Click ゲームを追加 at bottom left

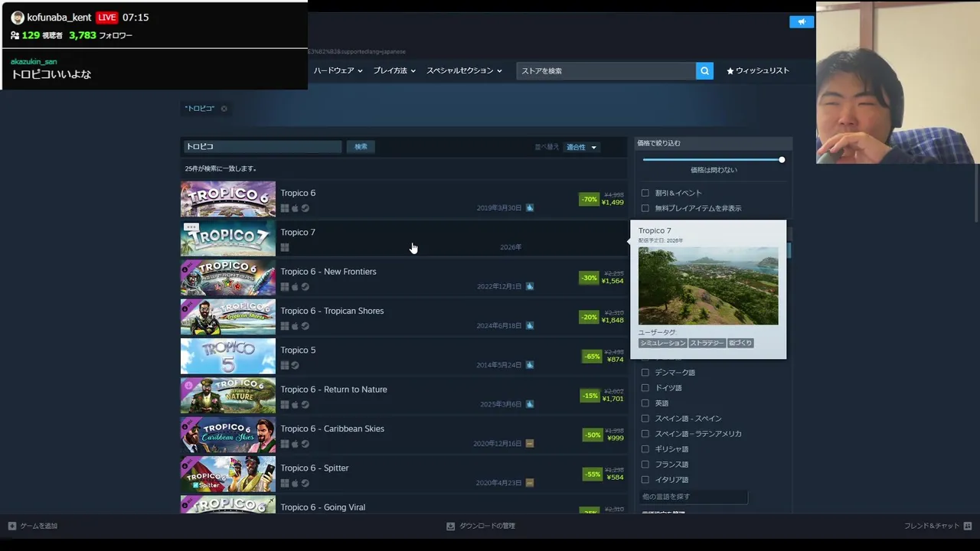click(x=38, y=526)
